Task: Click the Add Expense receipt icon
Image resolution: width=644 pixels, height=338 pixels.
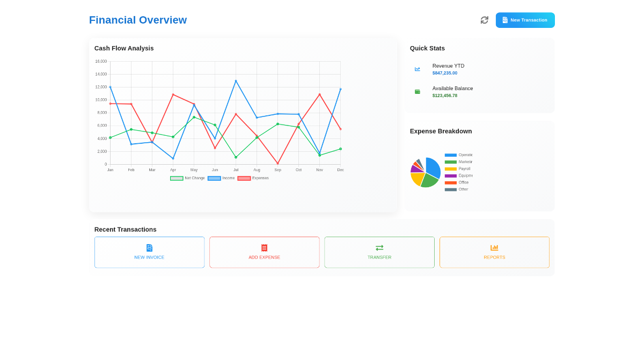Action: tap(264, 248)
